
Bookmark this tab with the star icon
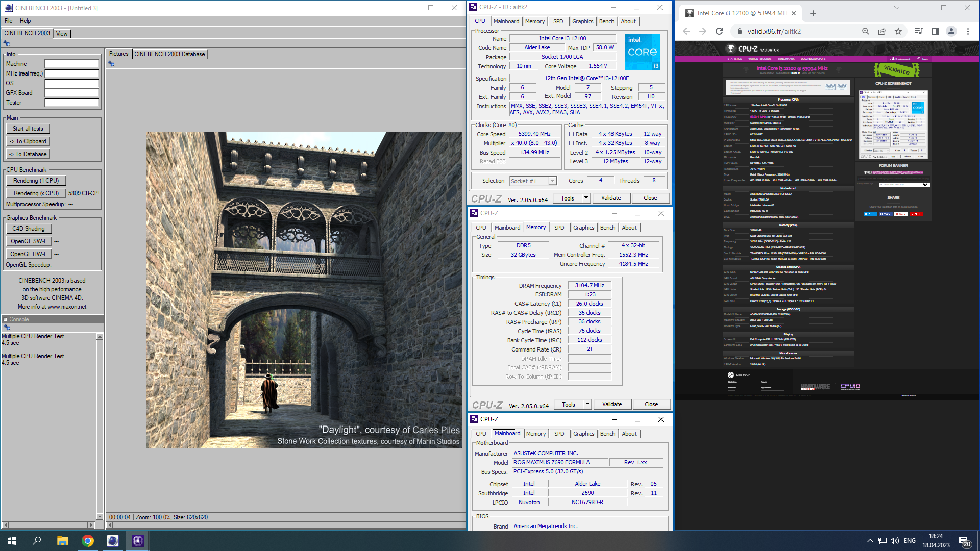(x=898, y=31)
